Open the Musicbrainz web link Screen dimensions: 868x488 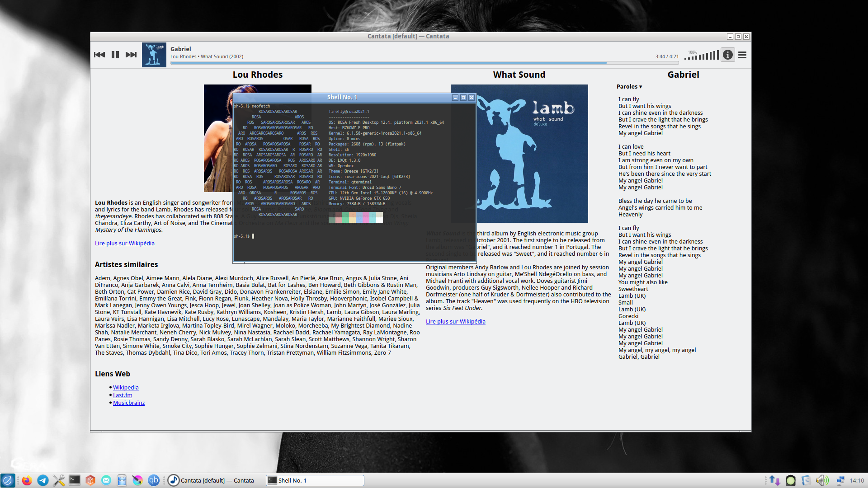pos(129,403)
